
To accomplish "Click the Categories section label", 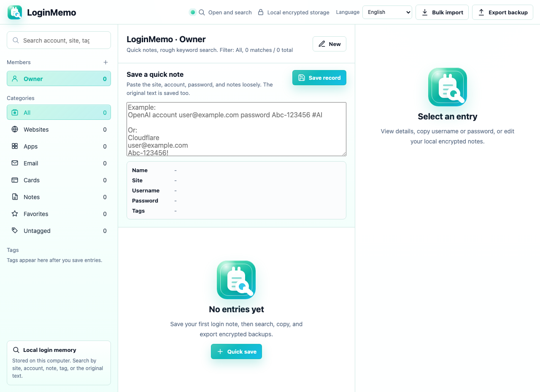I will (x=21, y=98).
